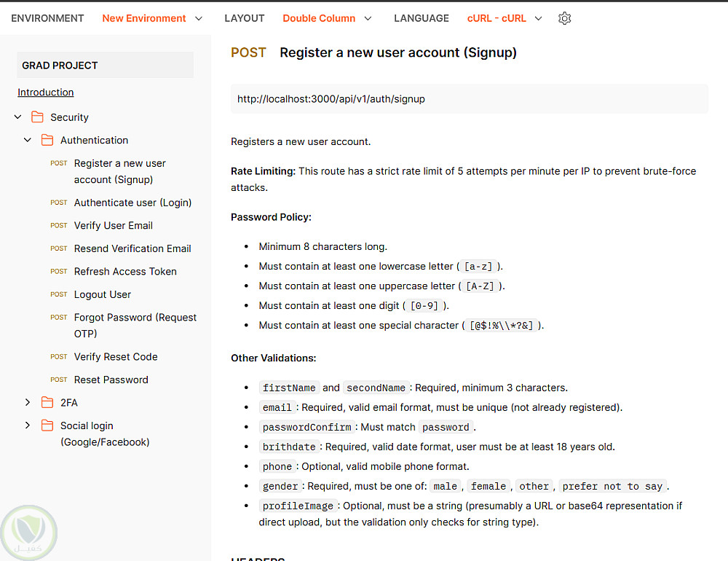728x561 pixels.
Task: Collapse the Security folder chevron
Action: click(18, 117)
